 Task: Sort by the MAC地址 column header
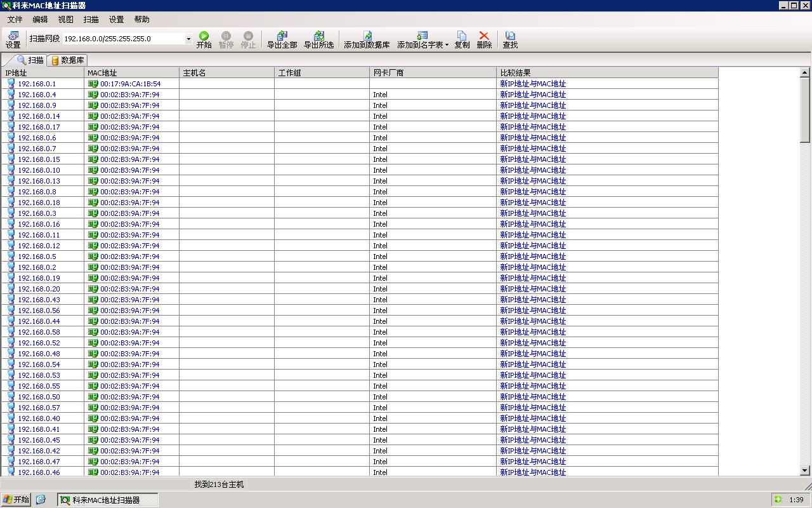click(x=131, y=72)
